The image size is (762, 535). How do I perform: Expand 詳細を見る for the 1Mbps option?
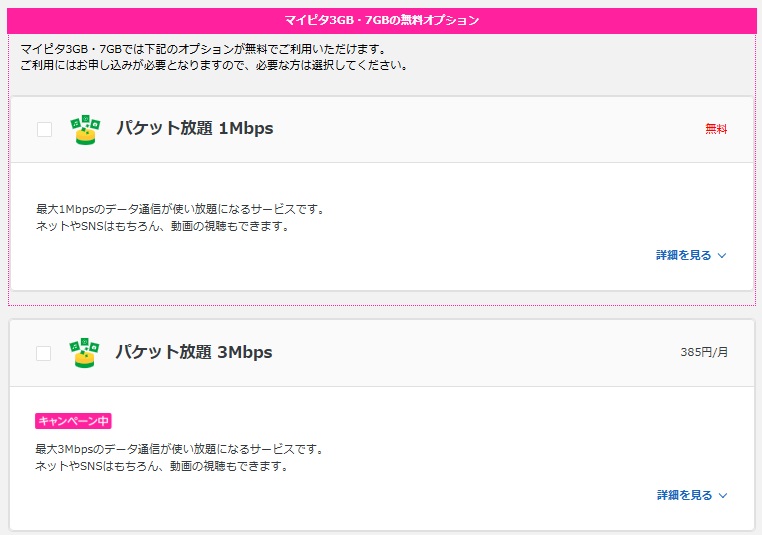click(x=691, y=255)
